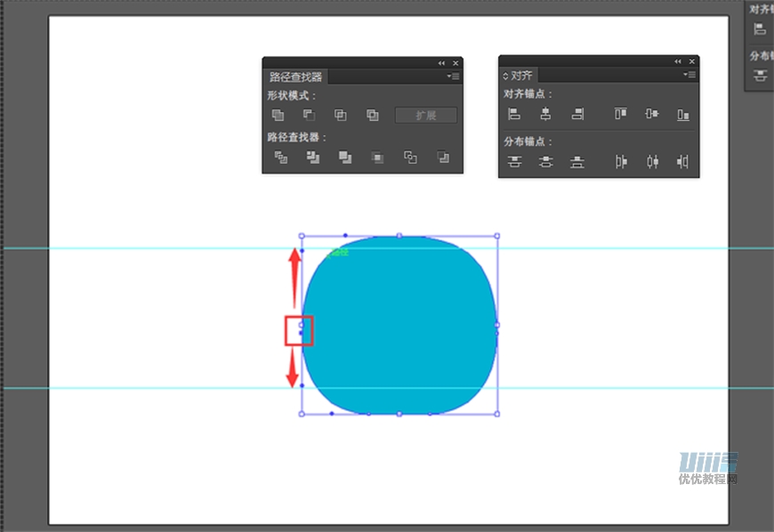The image size is (774, 532).
Task: Open the Align panel flyout menu
Action: point(690,75)
